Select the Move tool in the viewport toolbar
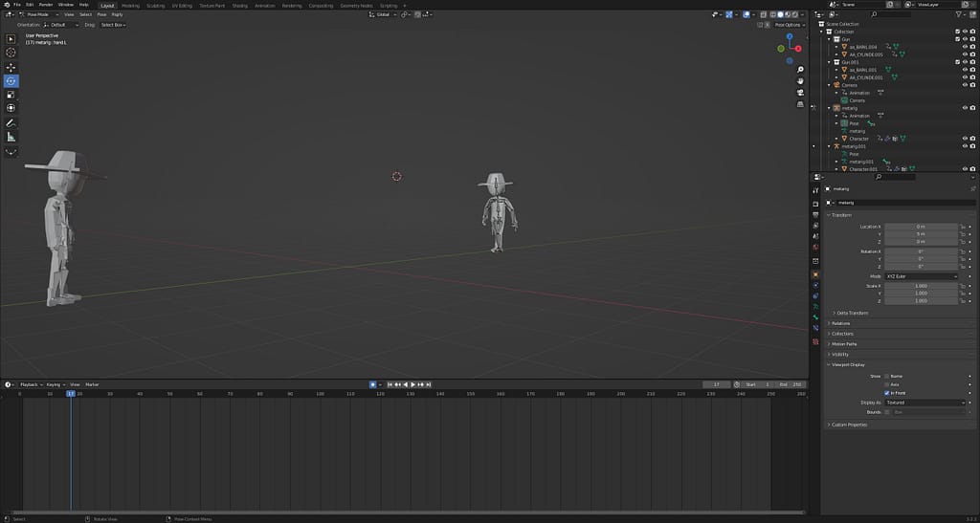The image size is (980, 523). 11,67
